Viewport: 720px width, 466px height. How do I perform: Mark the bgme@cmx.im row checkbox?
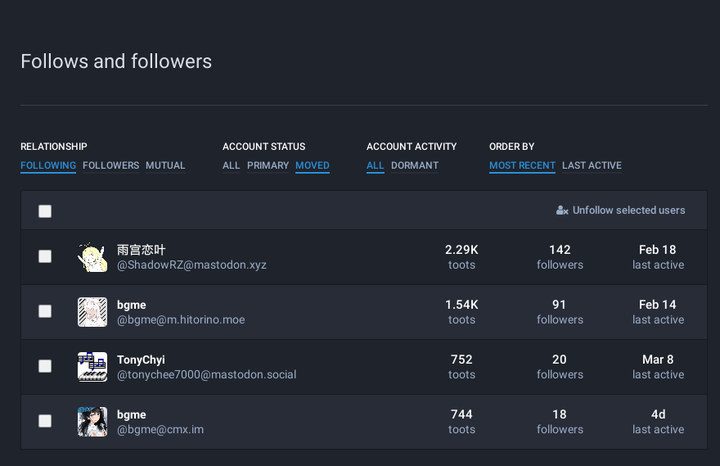coord(45,421)
